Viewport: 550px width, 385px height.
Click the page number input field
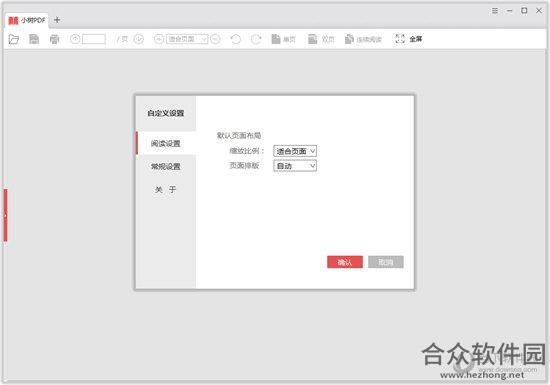tap(94, 39)
